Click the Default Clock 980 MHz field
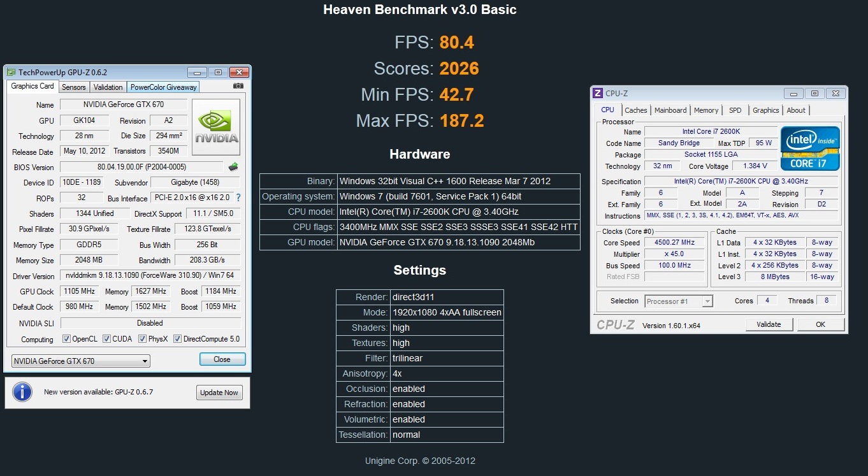The height and width of the screenshot is (476, 868). (x=80, y=307)
